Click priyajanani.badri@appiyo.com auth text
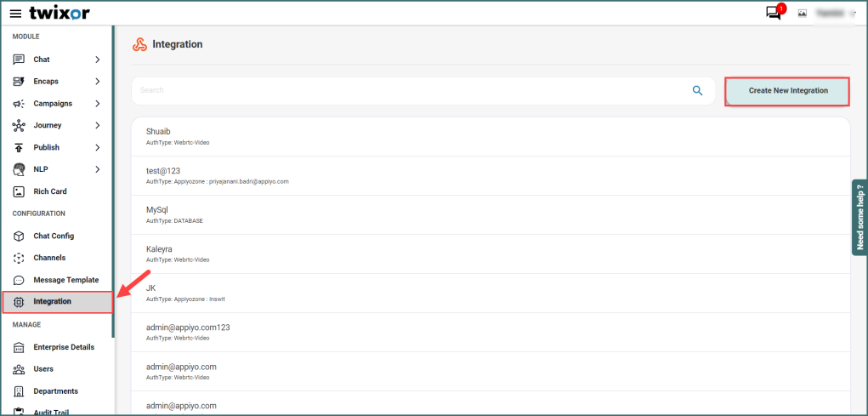The height and width of the screenshot is (416, 868). pyautogui.click(x=248, y=182)
